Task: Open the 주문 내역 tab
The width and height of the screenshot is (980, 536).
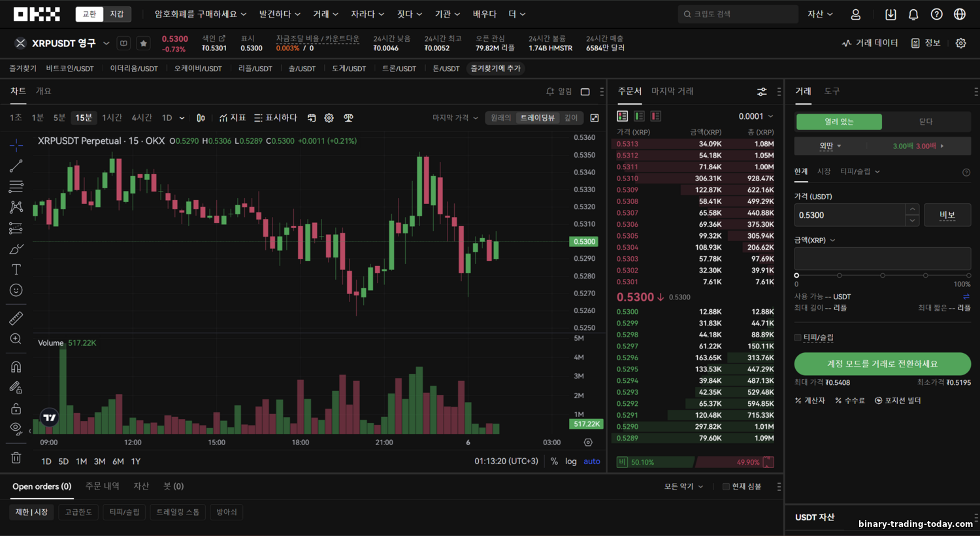Action: point(103,486)
